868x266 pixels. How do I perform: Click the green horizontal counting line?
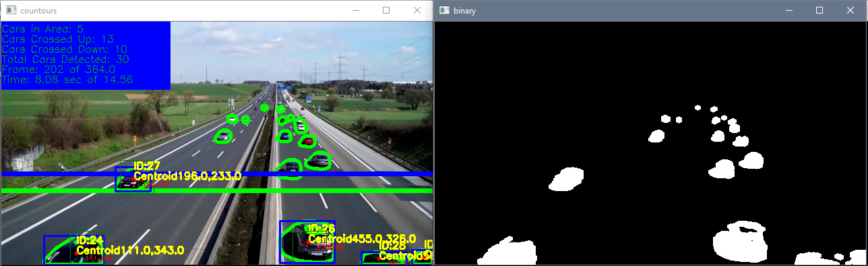click(x=216, y=191)
